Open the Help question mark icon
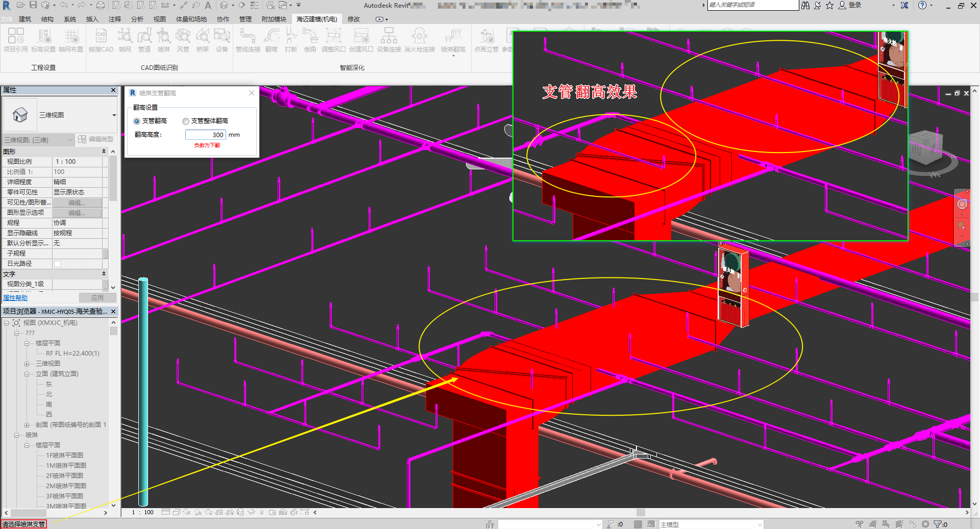 coord(922,5)
